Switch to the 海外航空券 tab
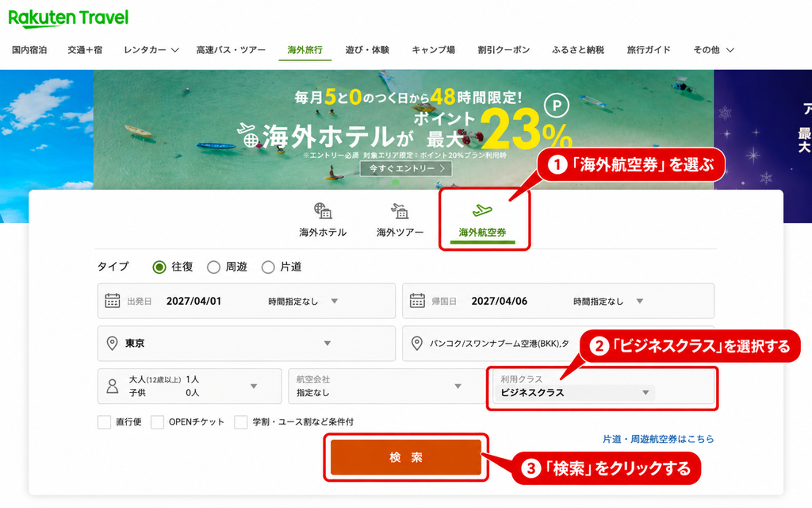The image size is (812, 508). point(482,221)
